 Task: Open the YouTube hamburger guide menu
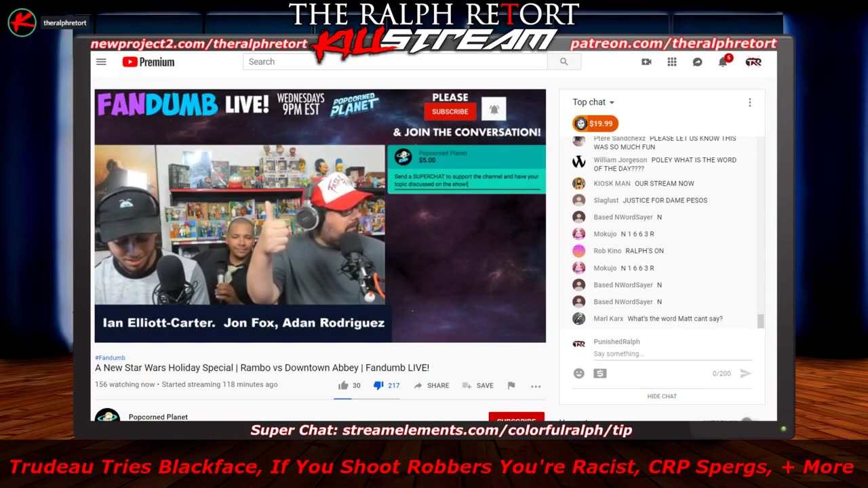click(101, 62)
